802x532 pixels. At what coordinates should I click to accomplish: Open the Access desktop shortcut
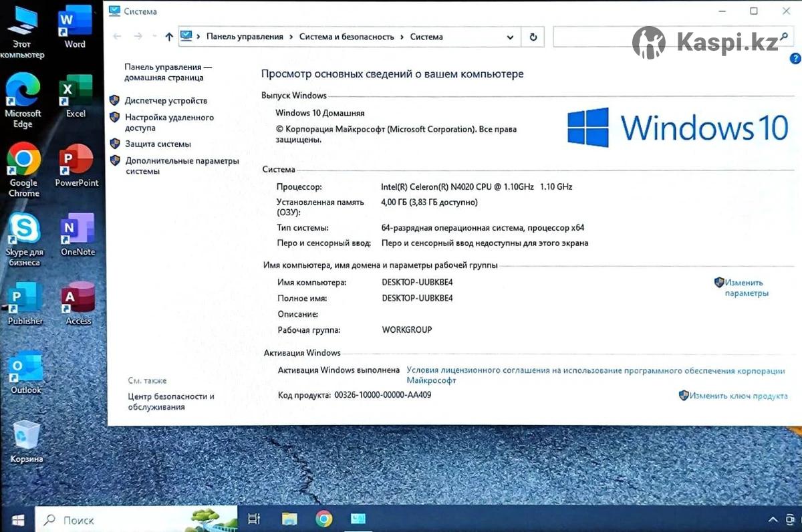[x=78, y=304]
